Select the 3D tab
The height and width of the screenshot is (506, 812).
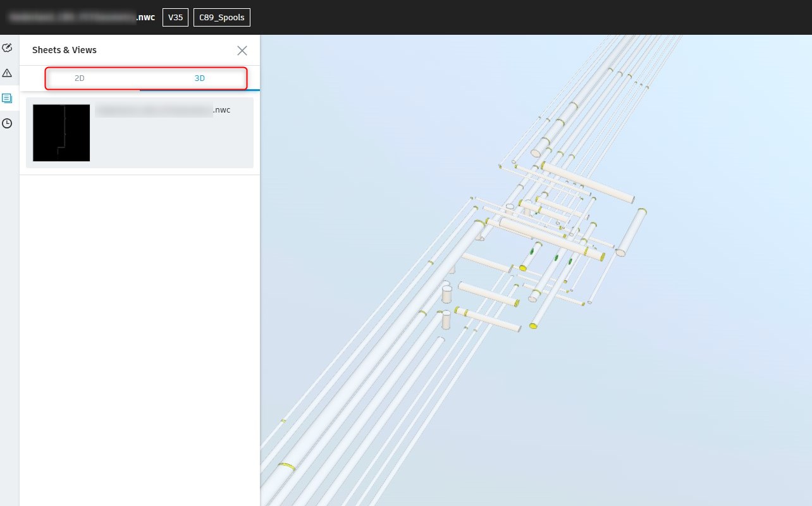point(200,78)
